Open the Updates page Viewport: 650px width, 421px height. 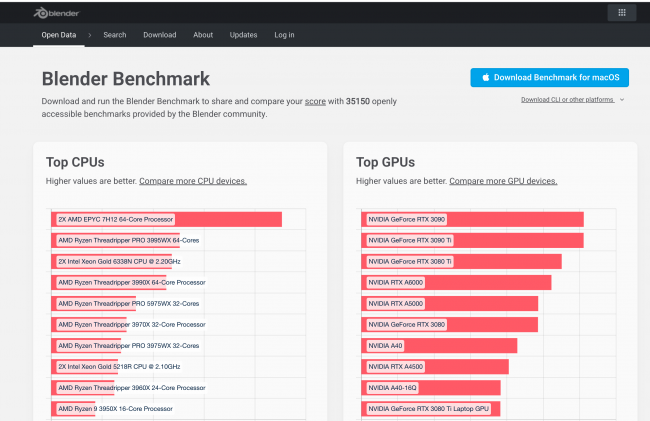point(243,35)
